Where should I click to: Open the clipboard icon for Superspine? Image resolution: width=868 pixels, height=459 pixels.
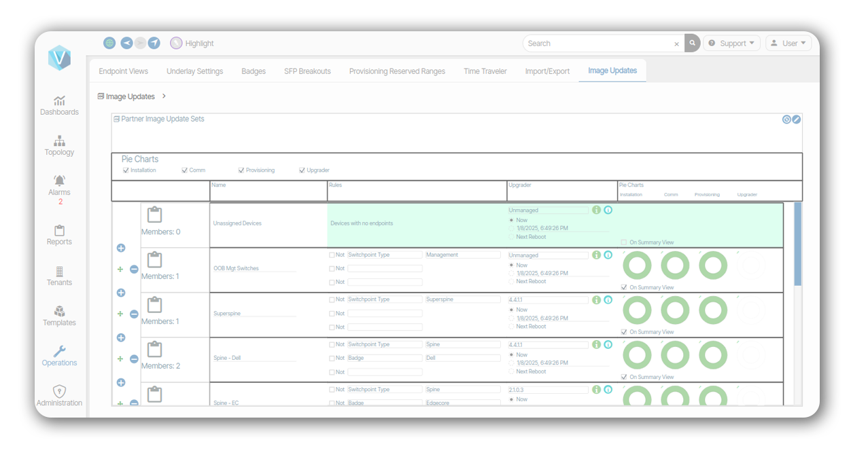tap(155, 304)
